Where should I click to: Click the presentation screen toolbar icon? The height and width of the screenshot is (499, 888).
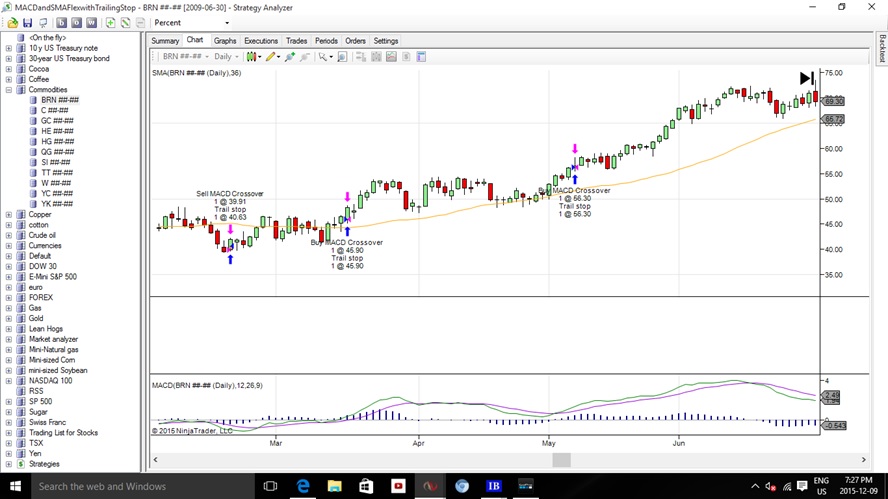coord(43,23)
